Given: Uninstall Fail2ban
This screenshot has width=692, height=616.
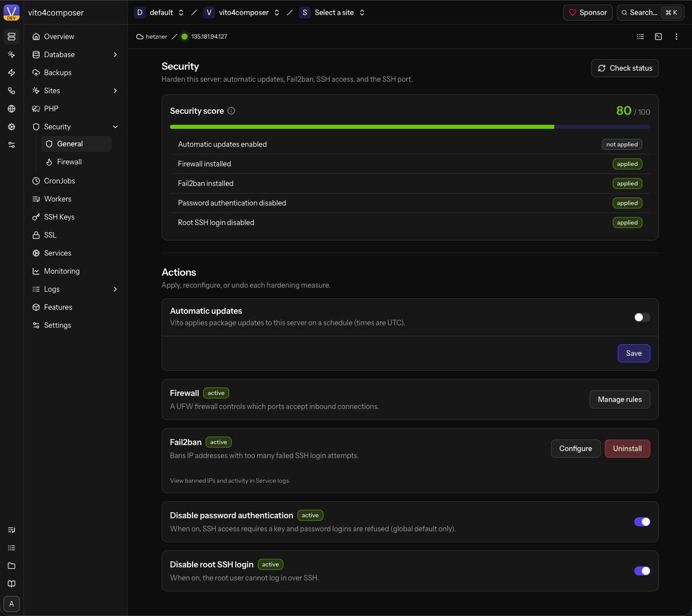Looking at the screenshot, I should [x=627, y=449].
